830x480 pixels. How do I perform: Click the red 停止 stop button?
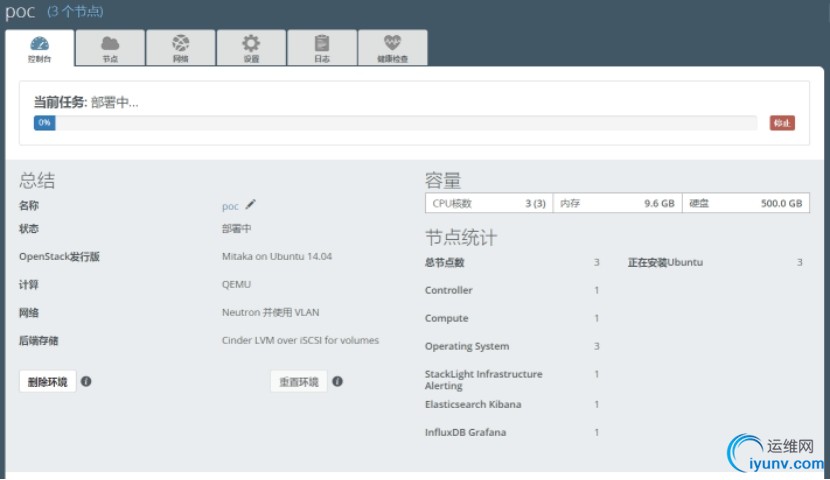782,123
